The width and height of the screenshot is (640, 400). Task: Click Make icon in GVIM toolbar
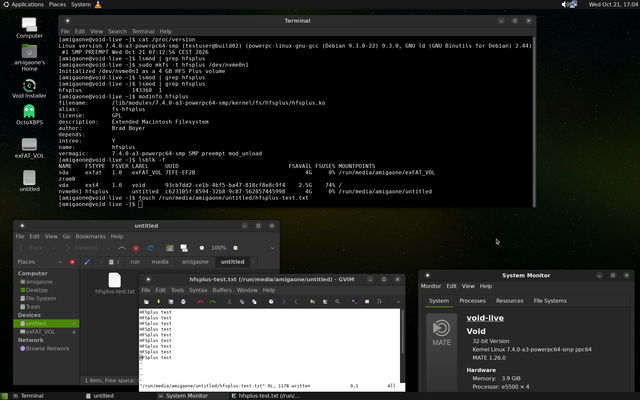click(x=354, y=302)
